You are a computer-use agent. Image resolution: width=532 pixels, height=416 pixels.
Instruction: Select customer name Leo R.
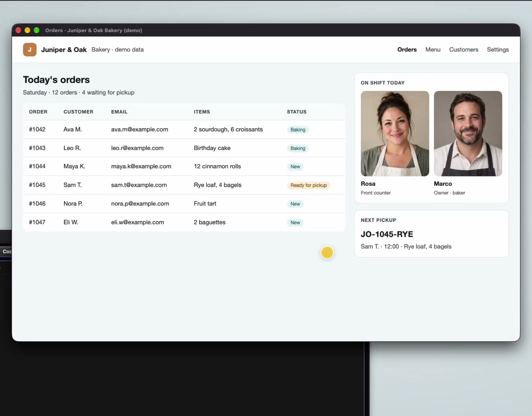[72, 148]
